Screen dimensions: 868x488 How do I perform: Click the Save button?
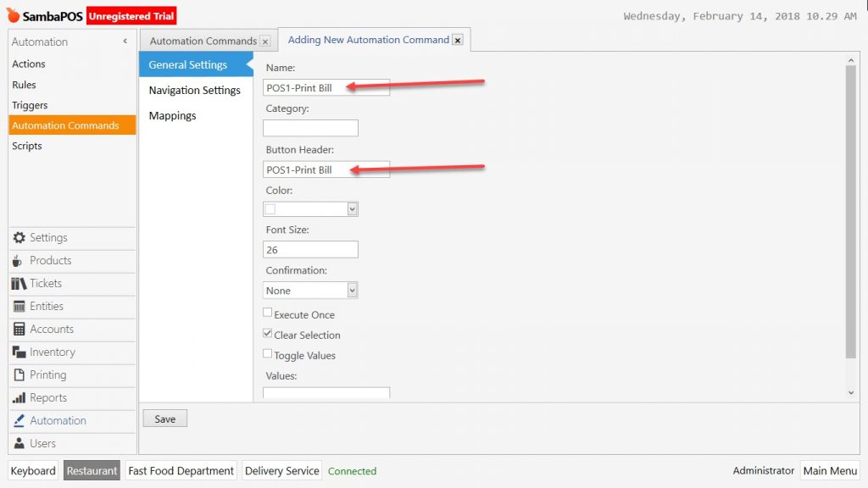pos(165,419)
